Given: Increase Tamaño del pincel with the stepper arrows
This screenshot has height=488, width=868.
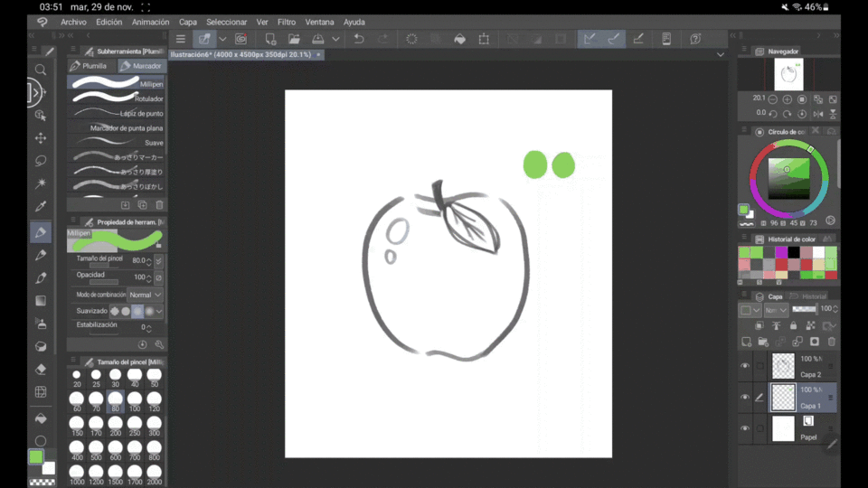Looking at the screenshot, I should [148, 260].
